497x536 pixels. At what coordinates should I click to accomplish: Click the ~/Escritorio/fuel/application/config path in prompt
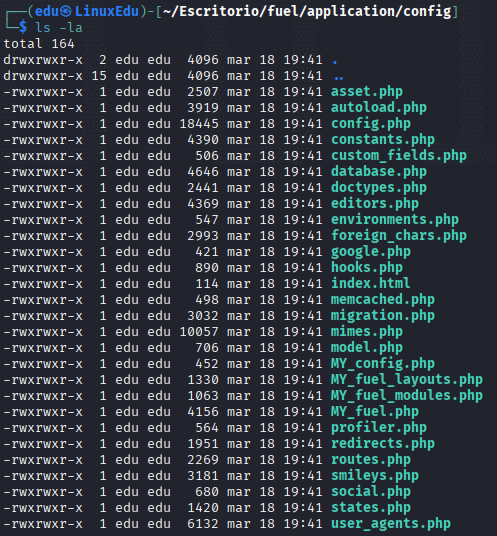(x=307, y=12)
